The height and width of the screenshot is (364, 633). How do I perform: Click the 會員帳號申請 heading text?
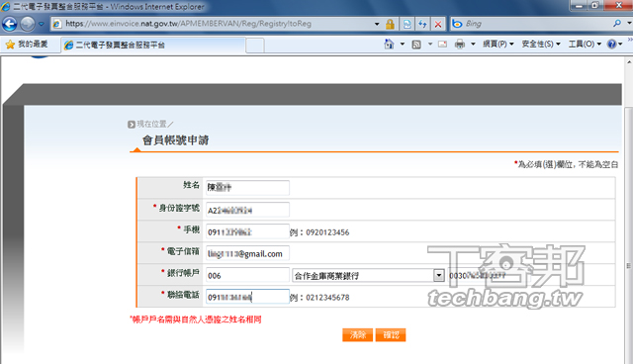click(x=175, y=140)
